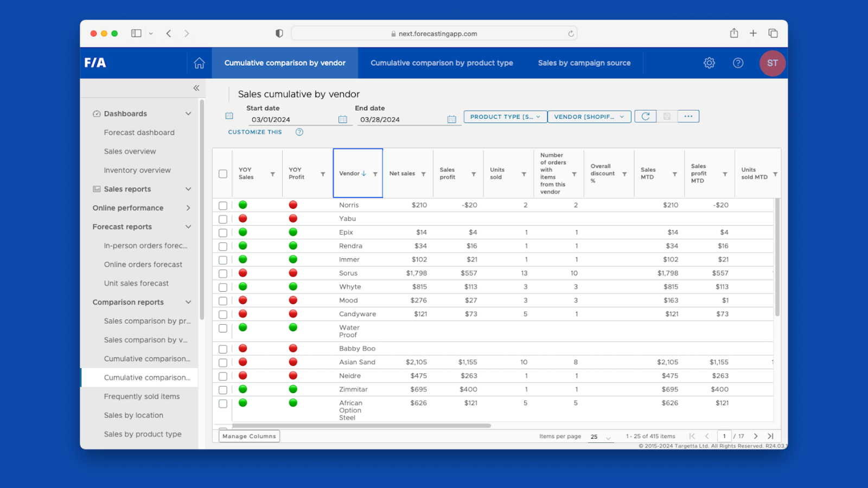
Task: Open the three-dots more options button
Action: (688, 117)
